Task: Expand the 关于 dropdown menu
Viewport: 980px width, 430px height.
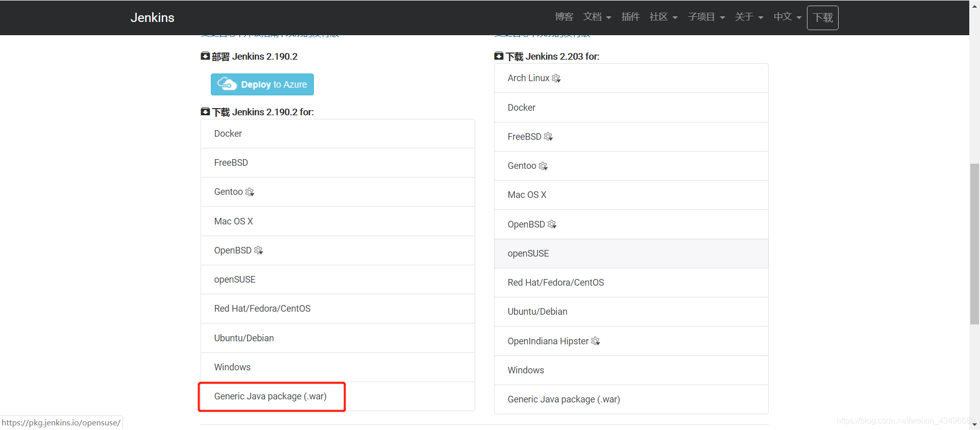Action: pyautogui.click(x=749, y=17)
